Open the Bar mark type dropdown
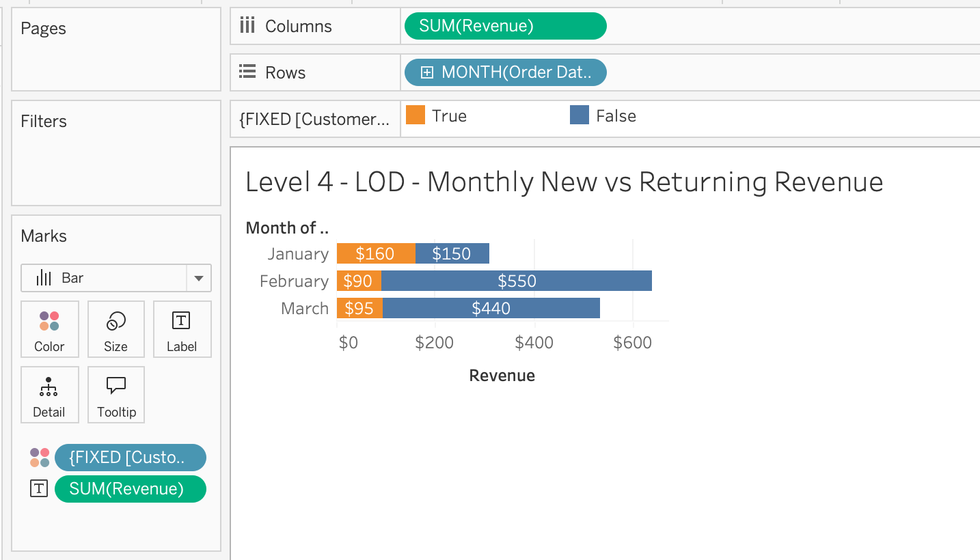980x560 pixels. (198, 278)
